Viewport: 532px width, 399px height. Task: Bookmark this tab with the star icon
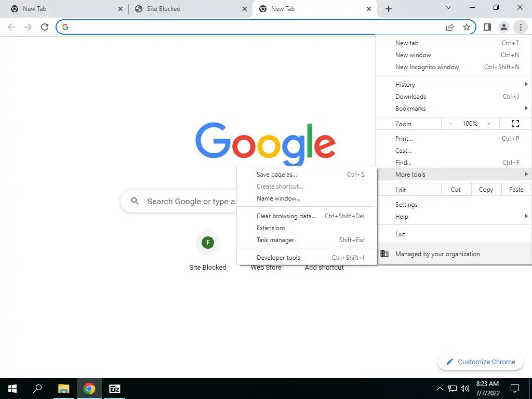[x=467, y=27]
